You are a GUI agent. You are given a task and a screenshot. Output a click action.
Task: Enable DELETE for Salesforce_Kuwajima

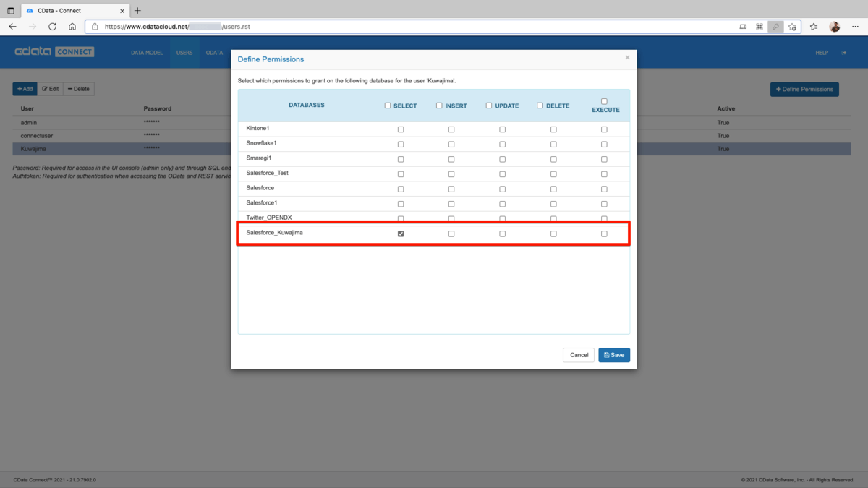tap(553, 234)
